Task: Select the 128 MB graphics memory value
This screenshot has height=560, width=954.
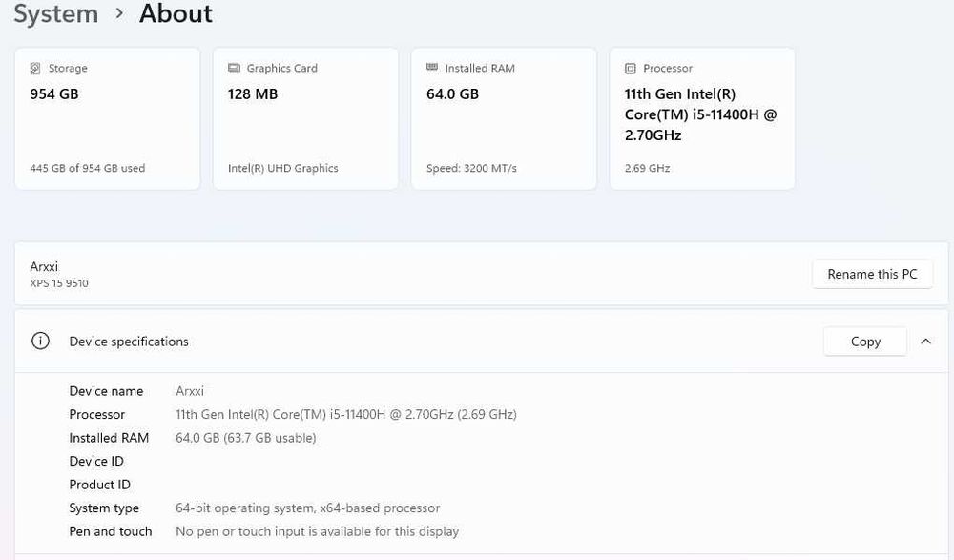Action: (253, 94)
